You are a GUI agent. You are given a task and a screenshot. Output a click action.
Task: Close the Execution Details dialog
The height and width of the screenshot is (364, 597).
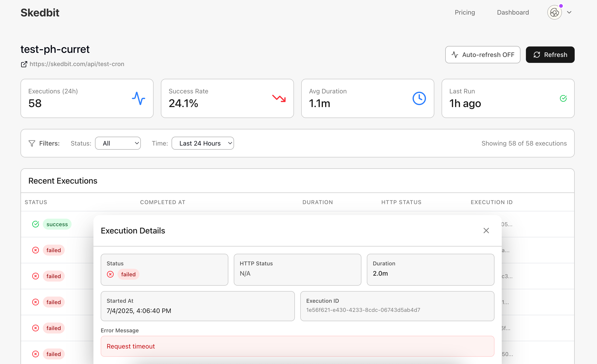click(x=486, y=231)
